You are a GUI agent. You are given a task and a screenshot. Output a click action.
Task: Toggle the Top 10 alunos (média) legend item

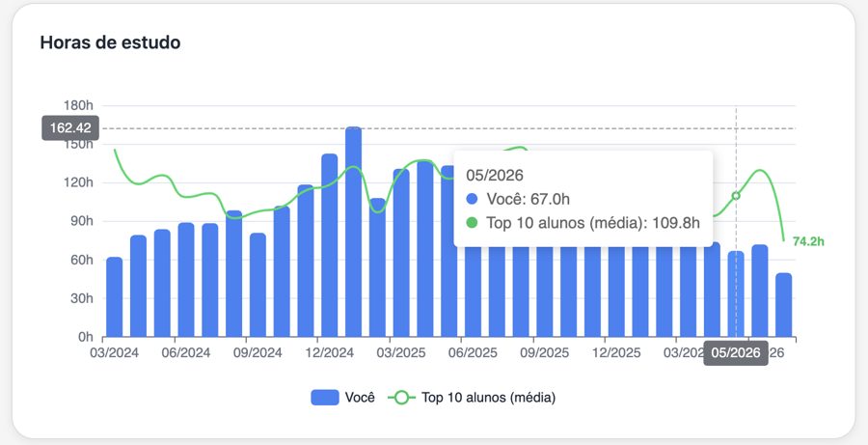point(471,398)
